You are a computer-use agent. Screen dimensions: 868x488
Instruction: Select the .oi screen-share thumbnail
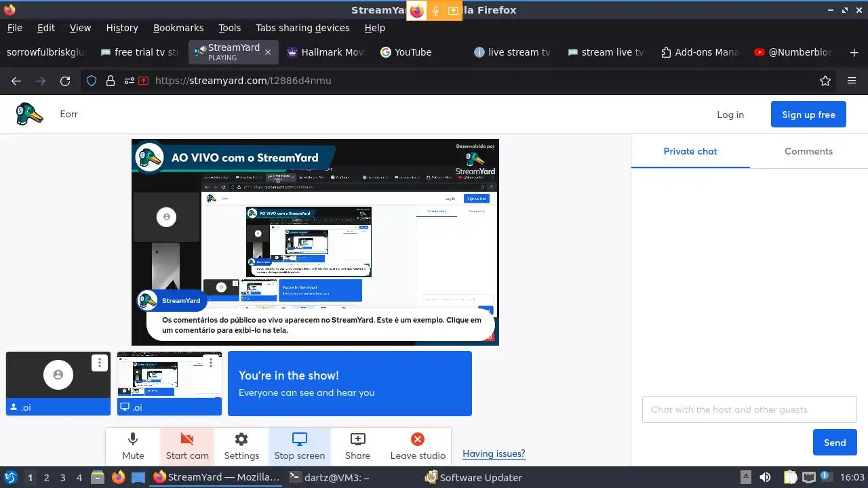pos(170,383)
